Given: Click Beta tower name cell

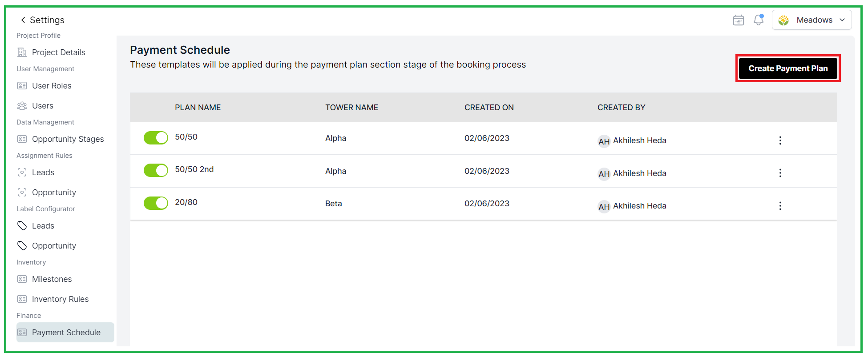Looking at the screenshot, I should coord(333,204).
